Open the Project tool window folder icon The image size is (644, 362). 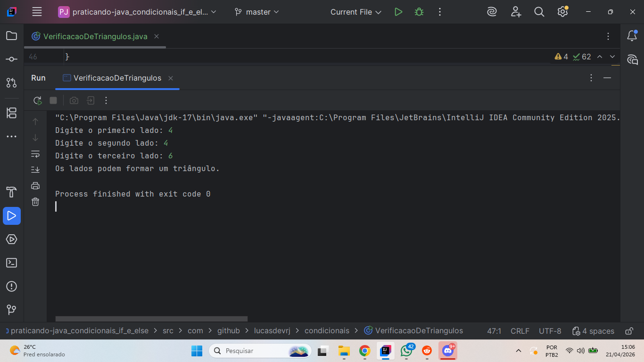pyautogui.click(x=12, y=36)
